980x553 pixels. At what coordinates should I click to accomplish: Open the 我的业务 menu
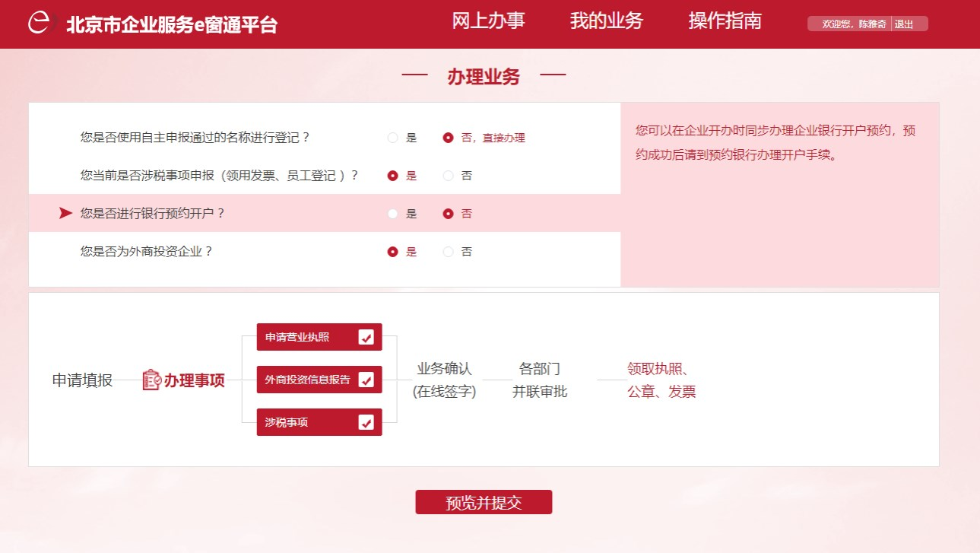tap(606, 21)
